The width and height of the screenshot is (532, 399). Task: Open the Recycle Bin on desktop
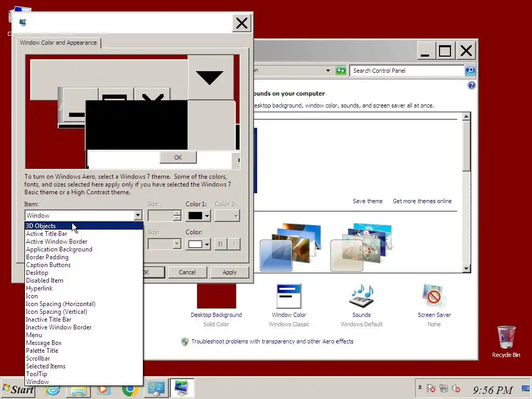coord(506,342)
